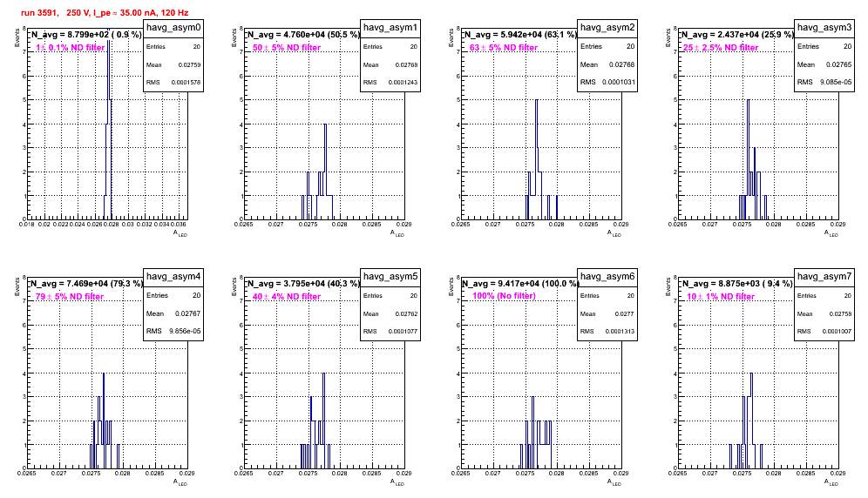Select the magenta 1± 0.1% ND filter label
Viewport: 868px width, 498px height.
[70, 48]
